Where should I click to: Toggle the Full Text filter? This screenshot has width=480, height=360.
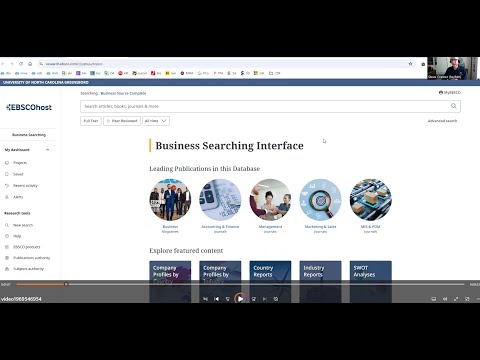pyautogui.click(x=91, y=121)
